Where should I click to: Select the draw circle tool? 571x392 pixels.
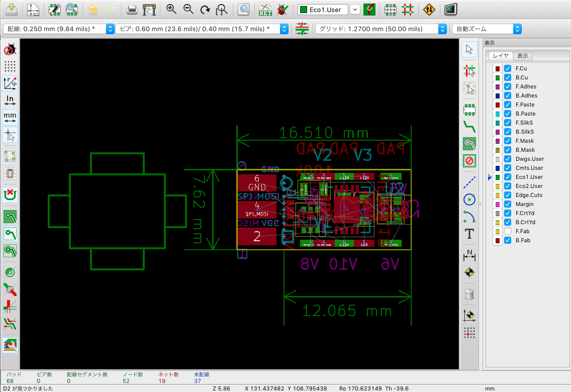469,200
